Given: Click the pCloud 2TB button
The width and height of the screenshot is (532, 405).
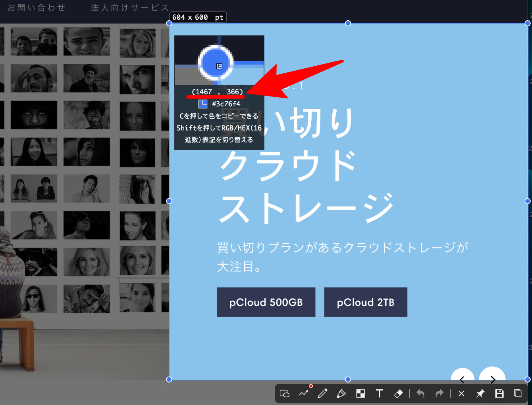Looking at the screenshot, I should click(x=366, y=302).
